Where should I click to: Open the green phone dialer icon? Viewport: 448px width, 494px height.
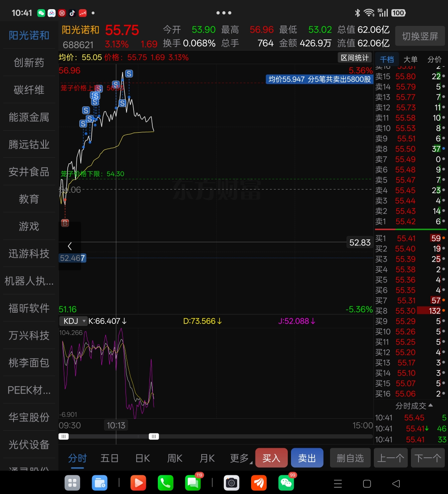(165, 483)
